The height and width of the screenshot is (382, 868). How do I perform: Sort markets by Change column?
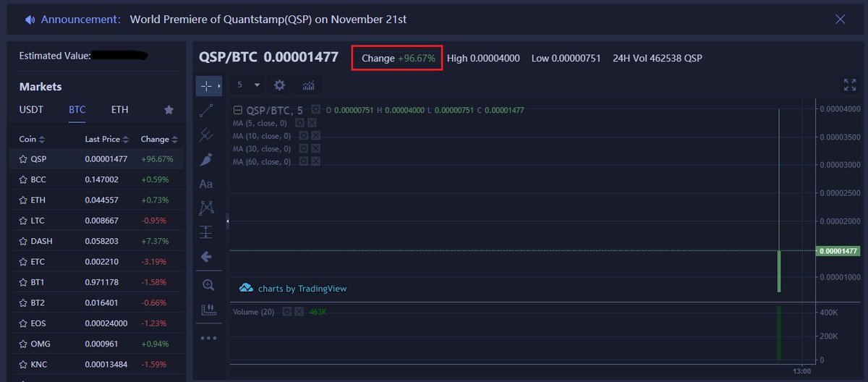(x=159, y=139)
